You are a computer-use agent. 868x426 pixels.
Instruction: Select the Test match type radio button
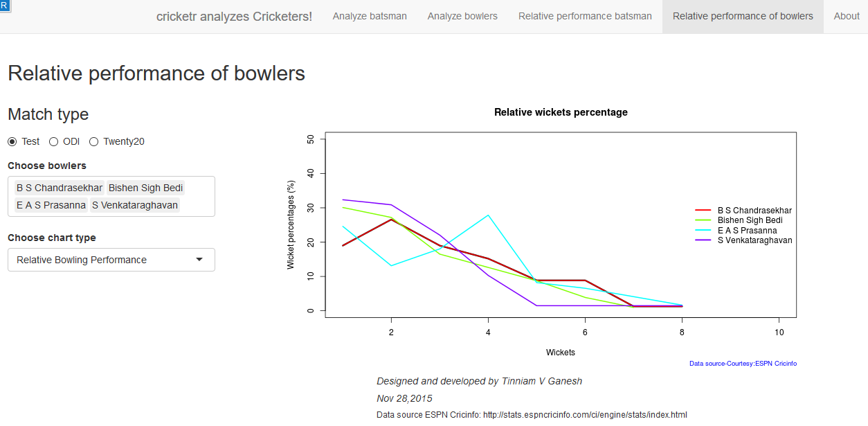[x=12, y=141]
